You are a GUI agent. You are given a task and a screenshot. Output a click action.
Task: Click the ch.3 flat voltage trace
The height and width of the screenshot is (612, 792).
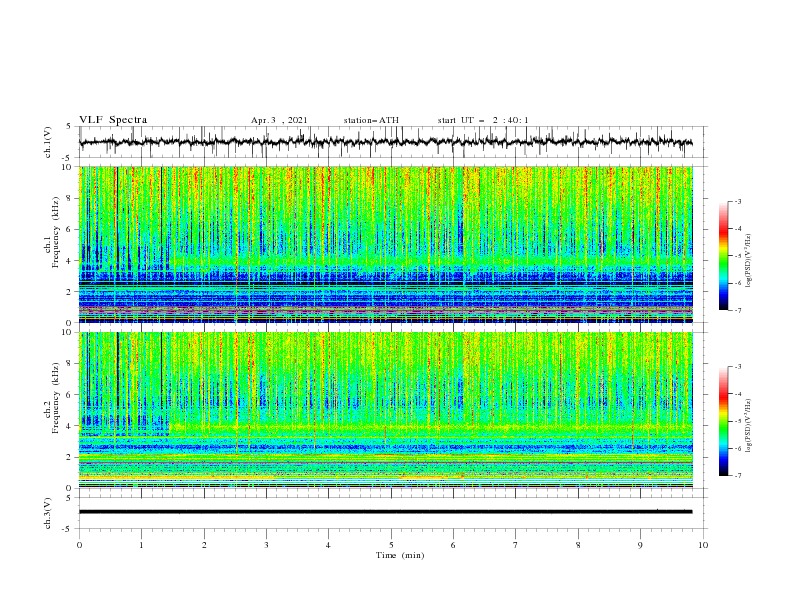(385, 512)
